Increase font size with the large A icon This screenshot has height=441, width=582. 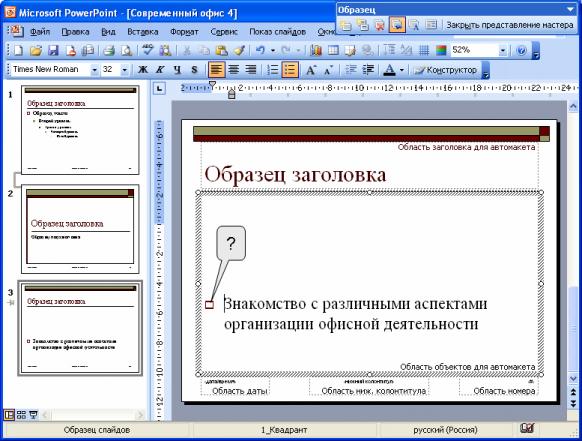point(311,70)
